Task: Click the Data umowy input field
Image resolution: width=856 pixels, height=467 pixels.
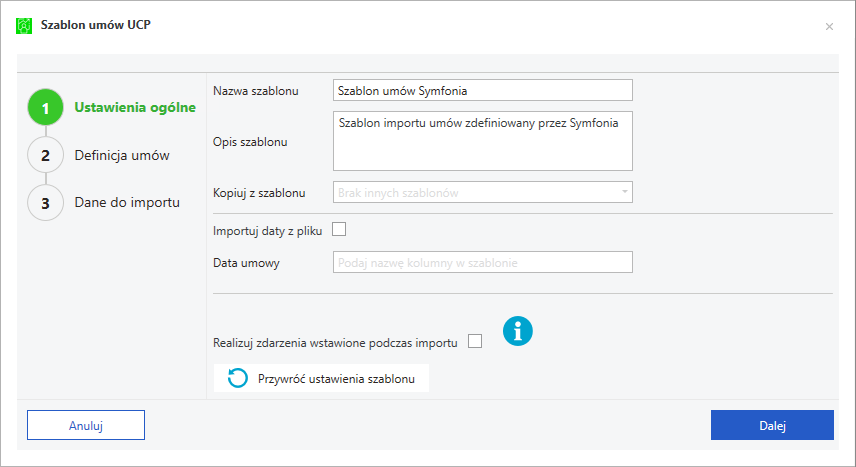Action: tap(482, 262)
